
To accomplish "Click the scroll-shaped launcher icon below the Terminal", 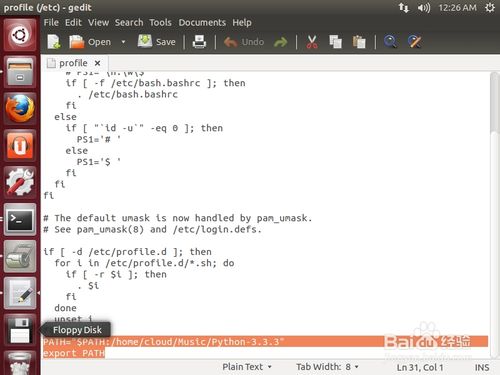I will coord(20,256).
